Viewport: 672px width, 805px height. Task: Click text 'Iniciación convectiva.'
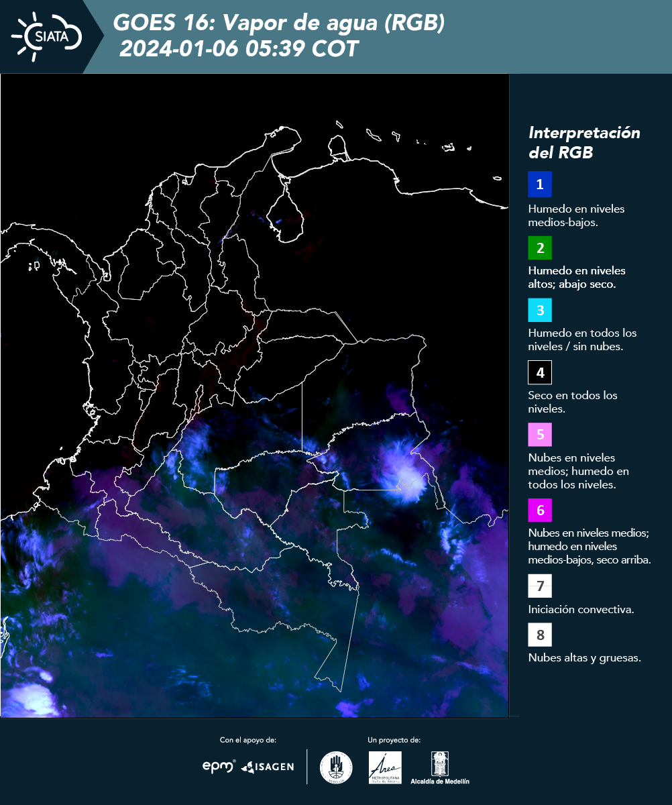click(x=581, y=610)
